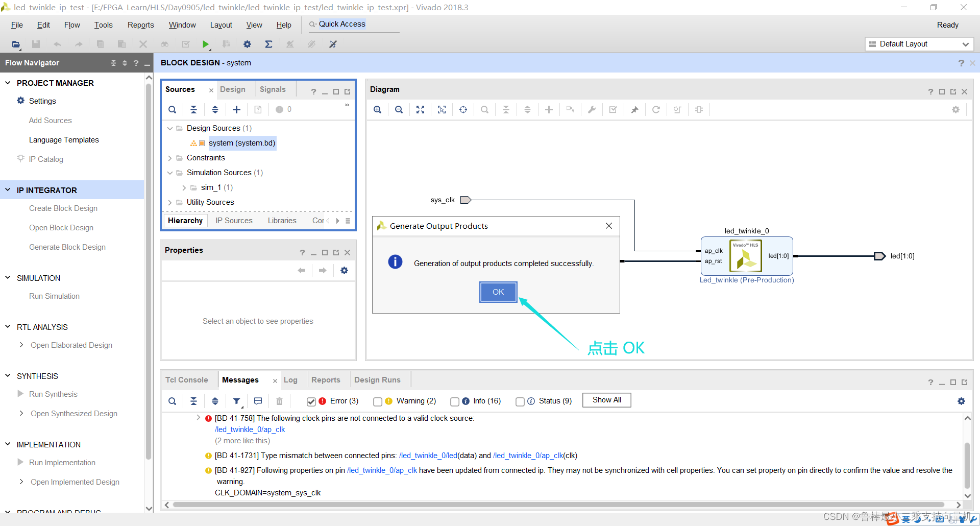Click pin icon in Diagram toolbar
The height and width of the screenshot is (526, 980).
coord(634,110)
